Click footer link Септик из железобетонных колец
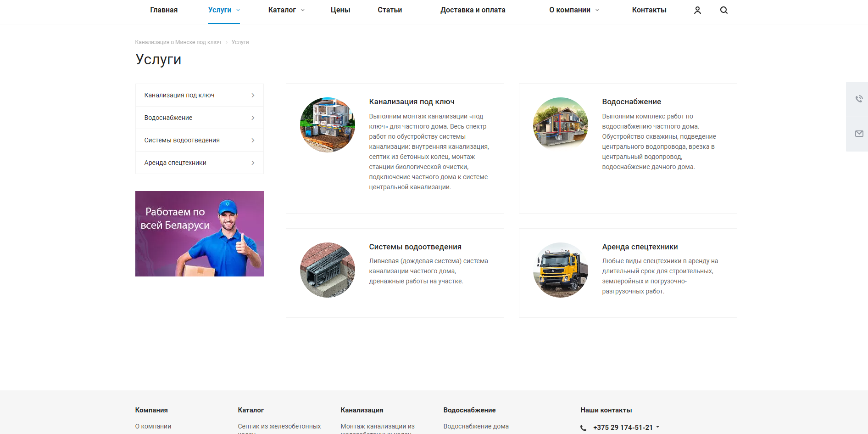 279,429
